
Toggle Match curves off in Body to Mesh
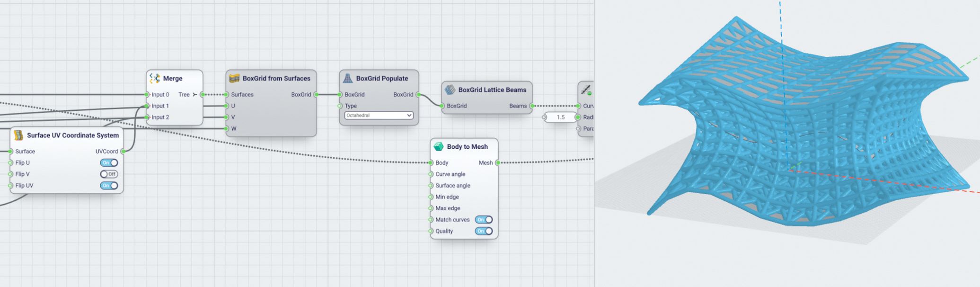coord(484,220)
